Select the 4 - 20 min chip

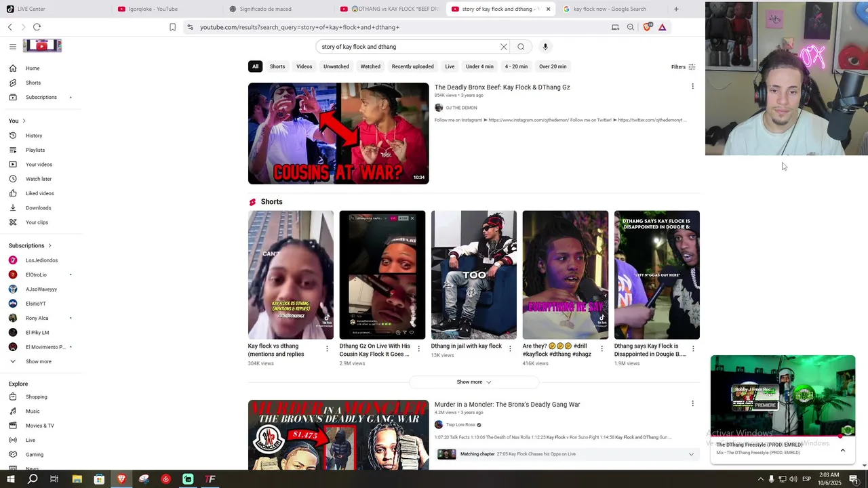(x=516, y=66)
